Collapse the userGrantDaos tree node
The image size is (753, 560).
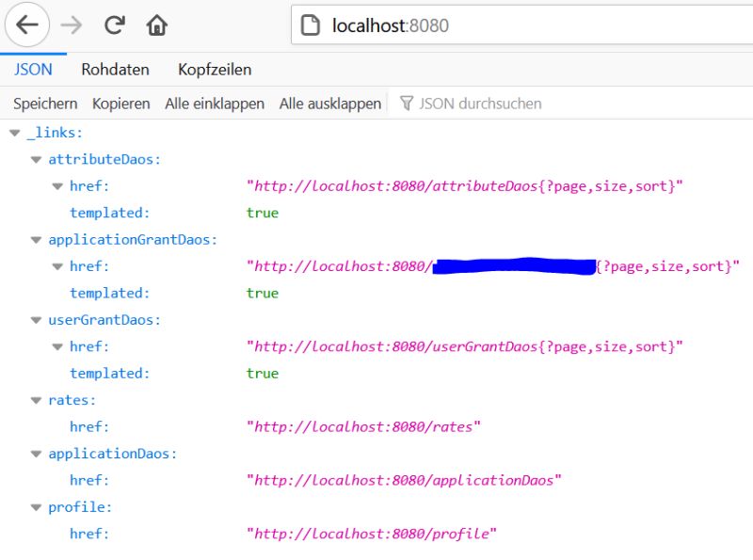[35, 319]
